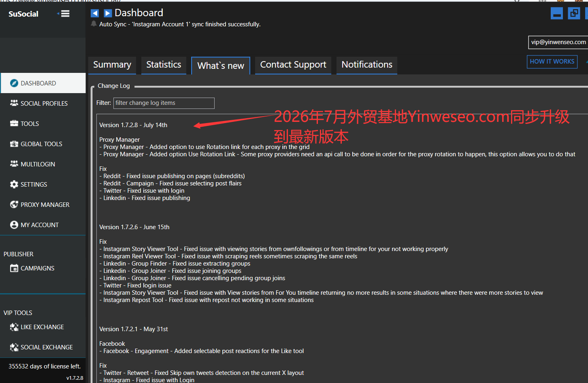Click the Version 1.7.2.1 - May 31st heading
The image size is (588, 383).
[x=134, y=329]
